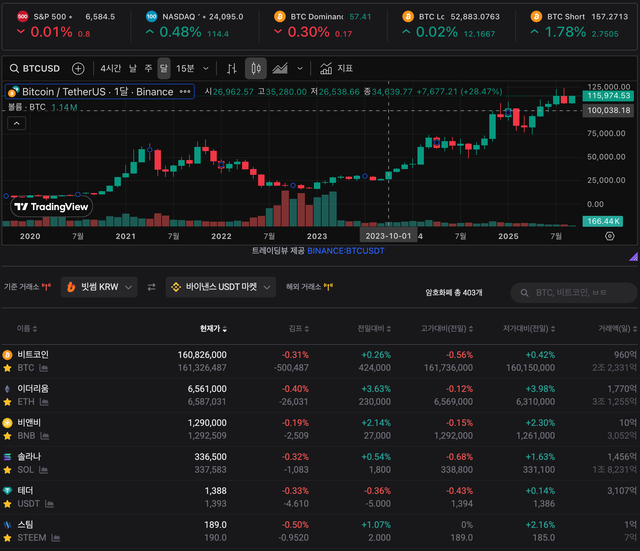Sort by 고가대비(전일) column
Screen dimensions: 640x551
pos(447,329)
